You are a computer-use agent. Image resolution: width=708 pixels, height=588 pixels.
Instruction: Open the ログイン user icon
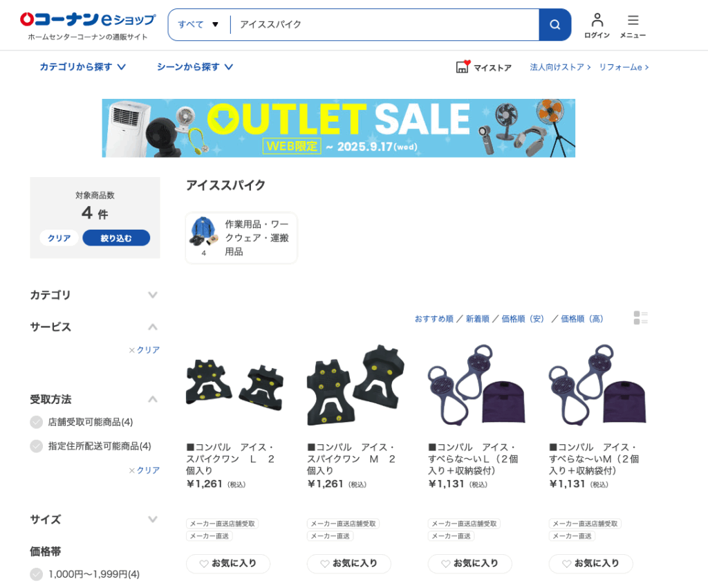(x=597, y=20)
